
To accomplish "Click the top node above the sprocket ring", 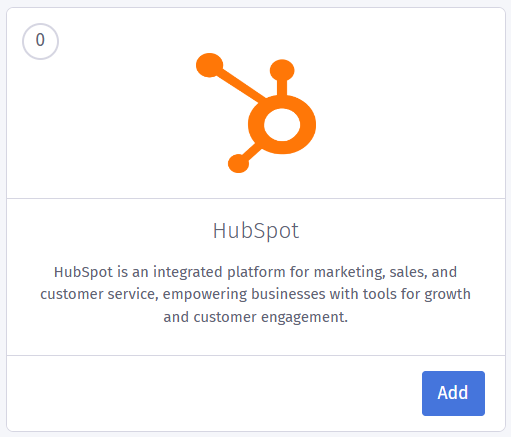I will (x=282, y=70).
